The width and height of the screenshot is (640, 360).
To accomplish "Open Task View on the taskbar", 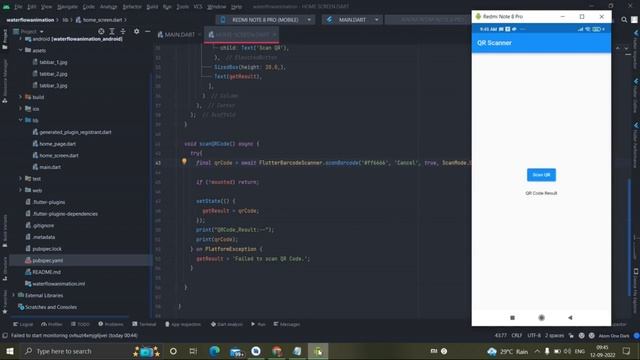I will pyautogui.click(x=193, y=351).
